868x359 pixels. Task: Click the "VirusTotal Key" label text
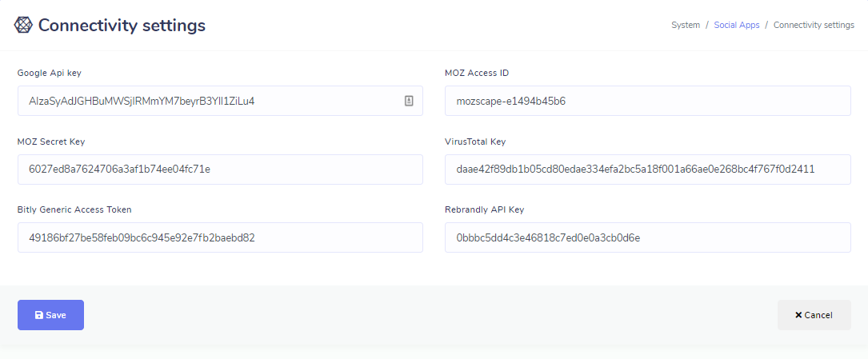click(x=475, y=142)
